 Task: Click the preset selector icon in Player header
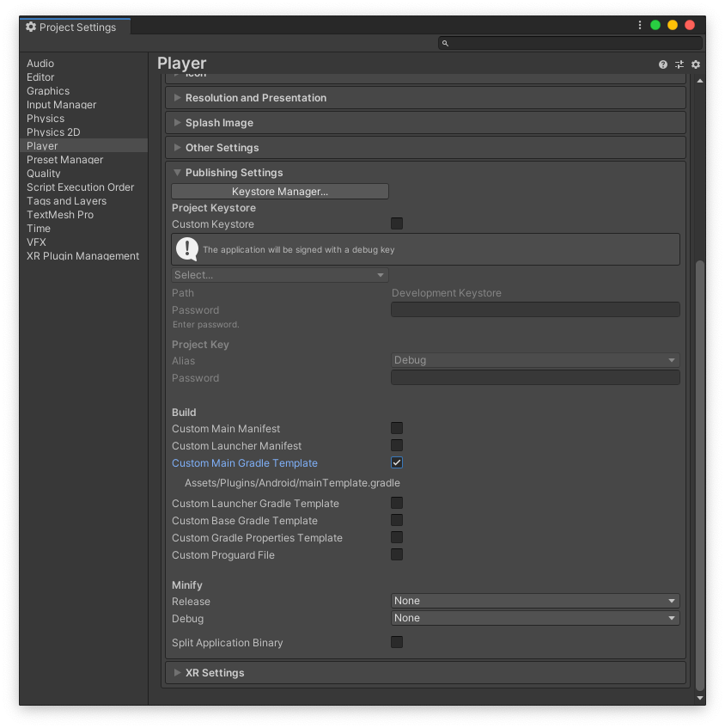[x=679, y=64]
